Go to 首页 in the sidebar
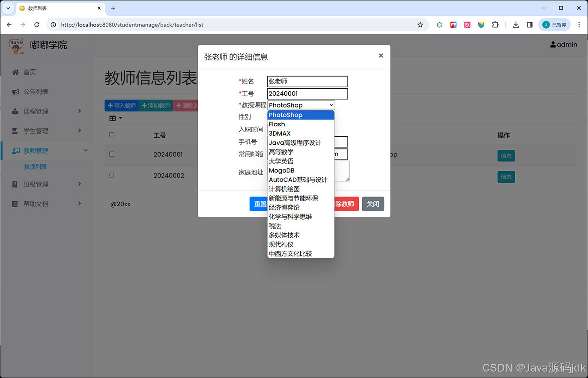The image size is (588, 378). pos(30,72)
